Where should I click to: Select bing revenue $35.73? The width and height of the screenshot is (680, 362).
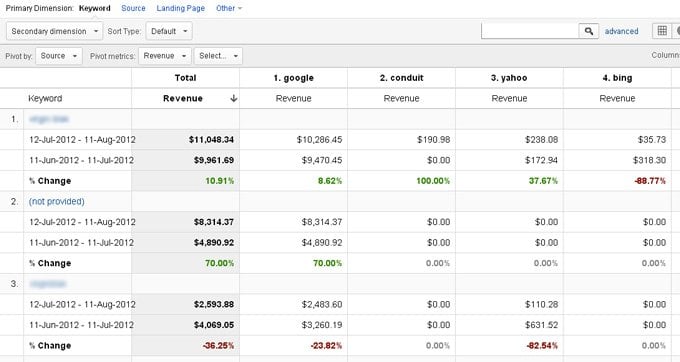click(651, 140)
